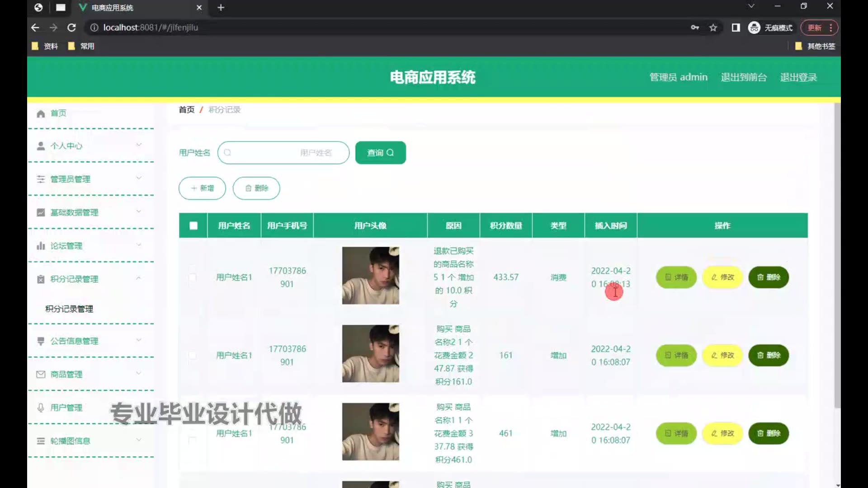Toggle the select-all checkbox in table header
This screenshot has height=488, width=868.
click(x=193, y=225)
